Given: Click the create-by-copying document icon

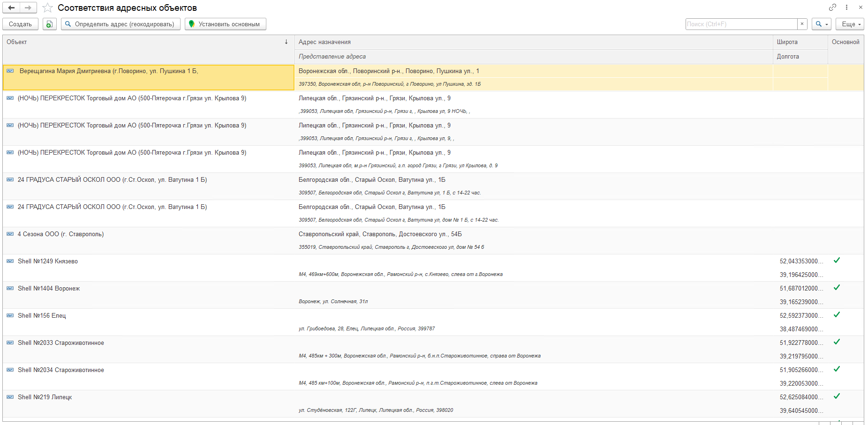Looking at the screenshot, I should pyautogui.click(x=49, y=24).
